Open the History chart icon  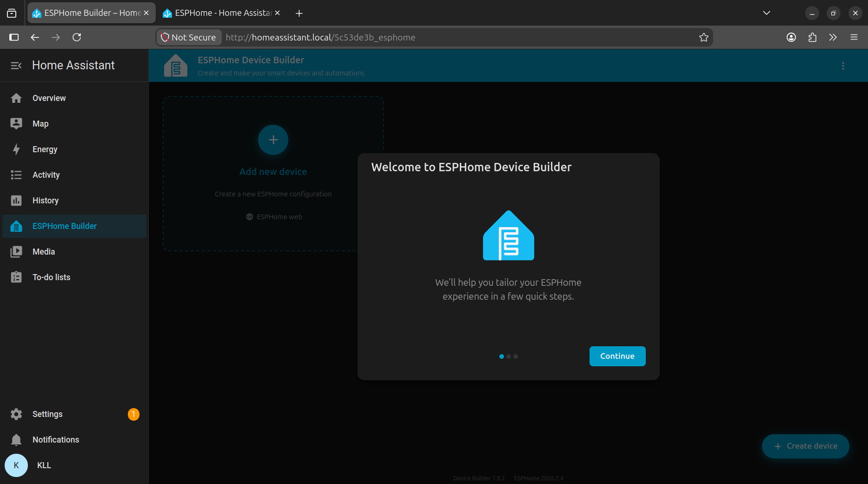(x=16, y=201)
